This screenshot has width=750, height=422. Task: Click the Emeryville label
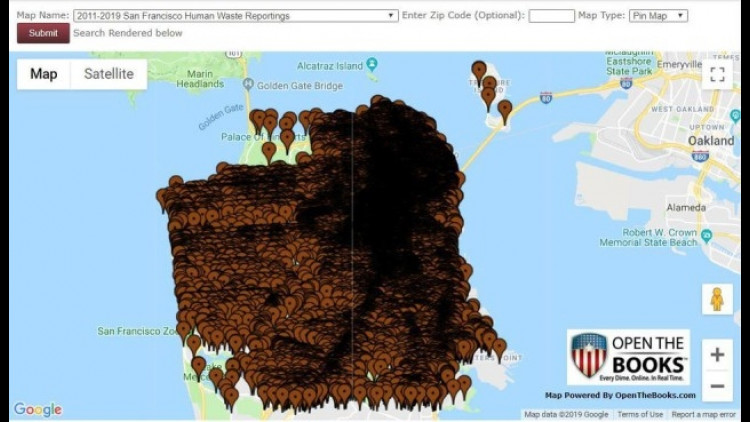[x=679, y=64]
